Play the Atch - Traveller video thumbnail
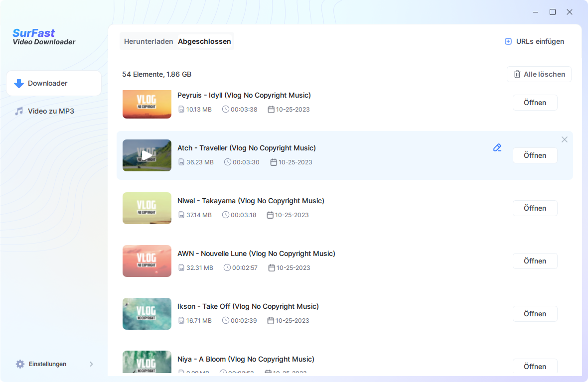 coord(147,155)
